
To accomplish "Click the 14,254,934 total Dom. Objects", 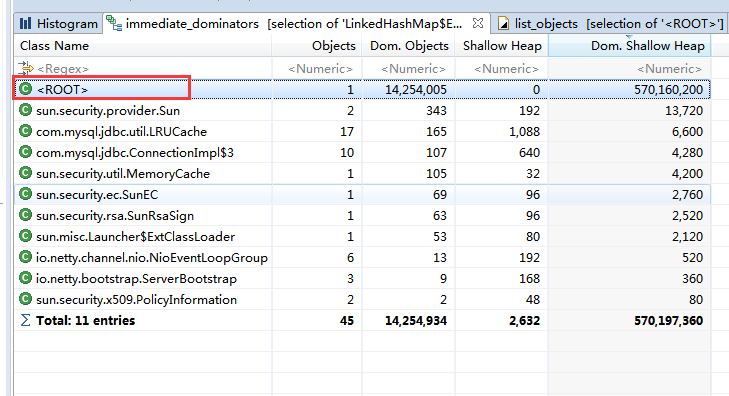I will tap(416, 321).
